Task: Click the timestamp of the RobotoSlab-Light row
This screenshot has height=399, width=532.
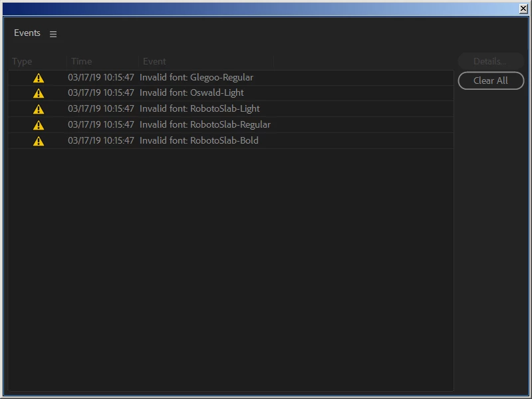Action: (101, 109)
